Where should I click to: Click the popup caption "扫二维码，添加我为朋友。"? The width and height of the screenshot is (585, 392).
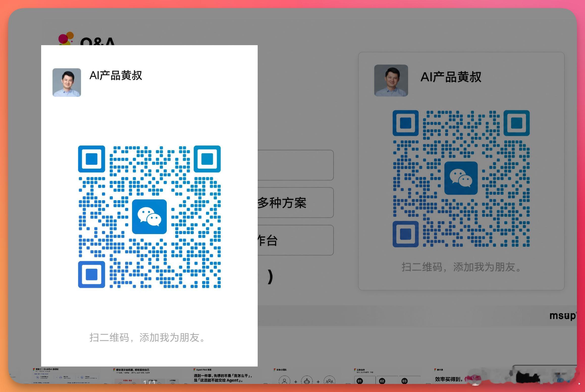point(148,338)
